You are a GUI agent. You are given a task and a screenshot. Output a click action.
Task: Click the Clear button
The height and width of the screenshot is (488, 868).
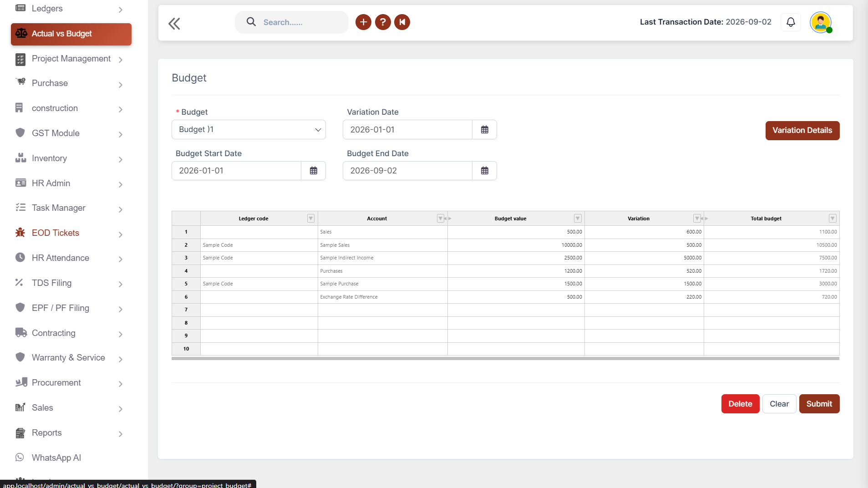(x=779, y=404)
